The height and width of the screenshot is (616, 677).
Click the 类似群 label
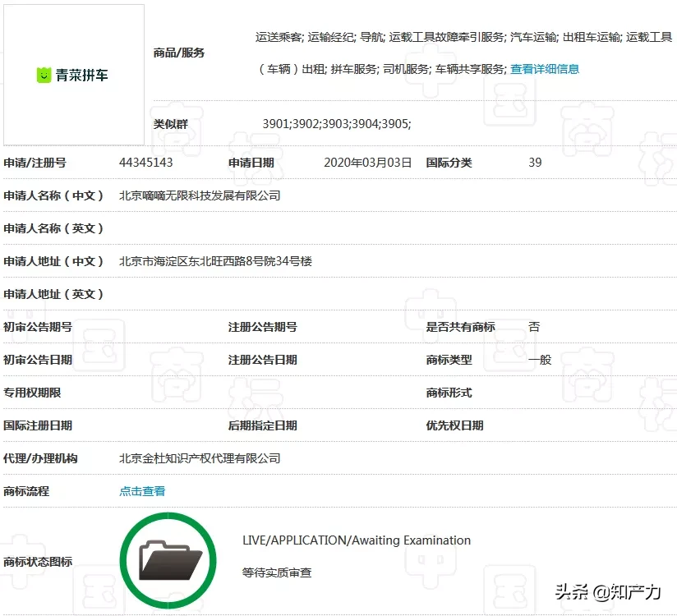pos(171,124)
